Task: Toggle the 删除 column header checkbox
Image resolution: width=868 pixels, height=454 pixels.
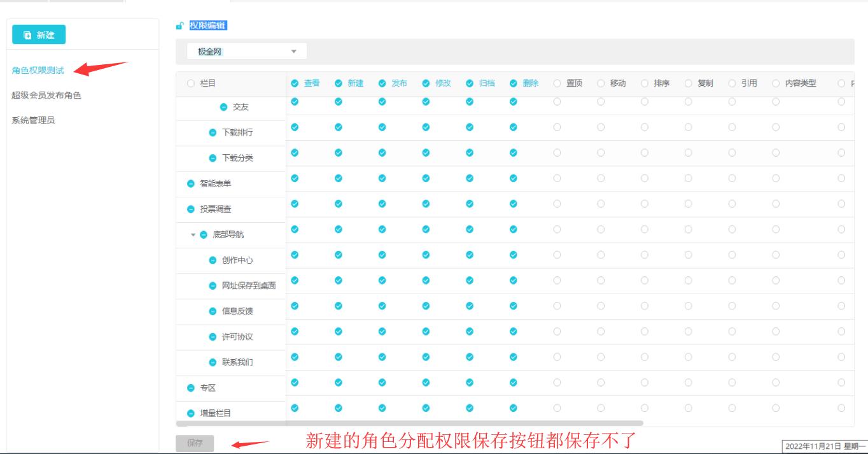Action: [x=513, y=83]
